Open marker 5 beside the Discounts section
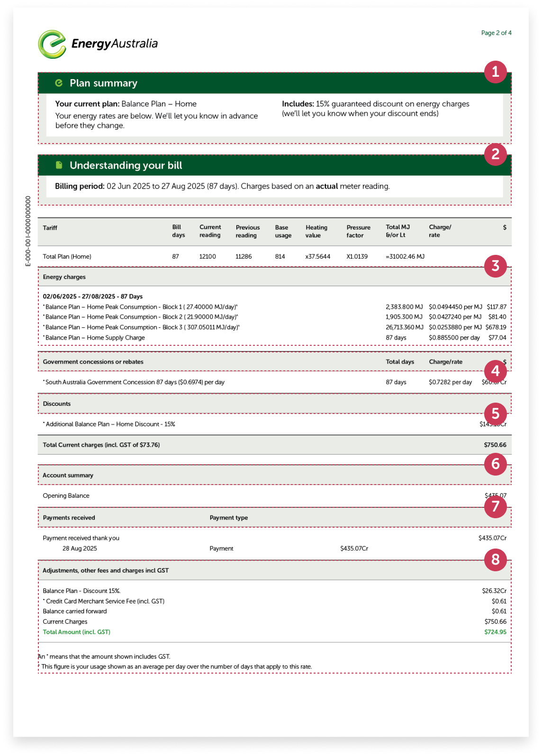 coord(495,414)
